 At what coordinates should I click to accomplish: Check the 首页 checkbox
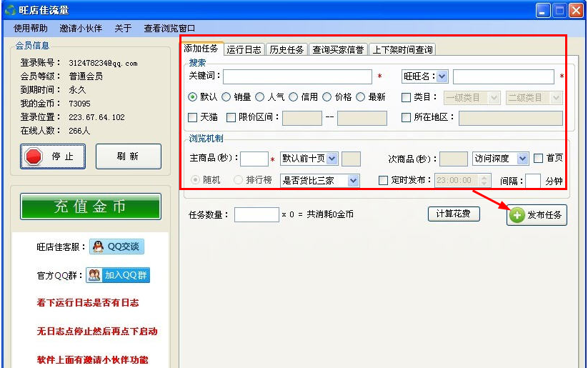tap(538, 159)
